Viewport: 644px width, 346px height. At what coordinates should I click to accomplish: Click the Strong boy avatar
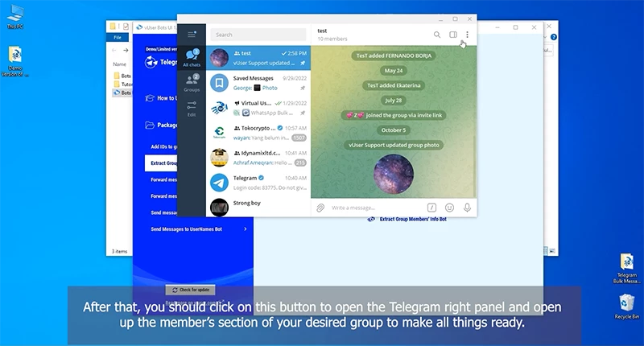(219, 208)
